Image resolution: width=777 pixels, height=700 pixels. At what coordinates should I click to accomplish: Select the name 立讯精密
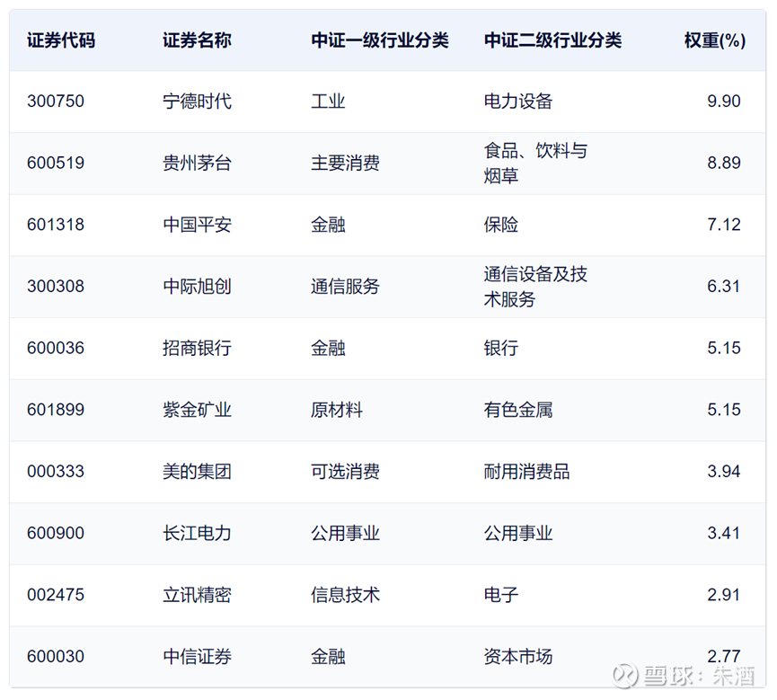click(197, 594)
